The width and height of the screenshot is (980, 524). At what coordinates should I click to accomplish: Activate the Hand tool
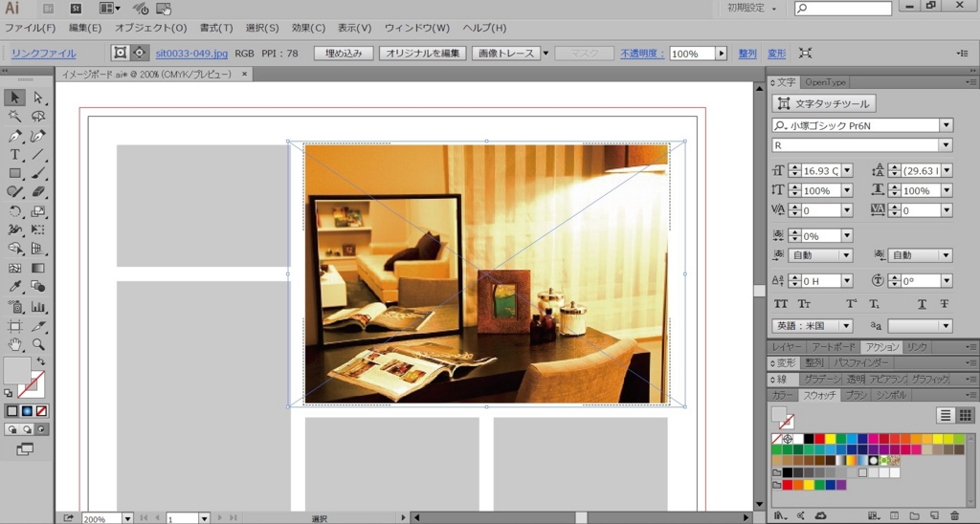(x=15, y=344)
